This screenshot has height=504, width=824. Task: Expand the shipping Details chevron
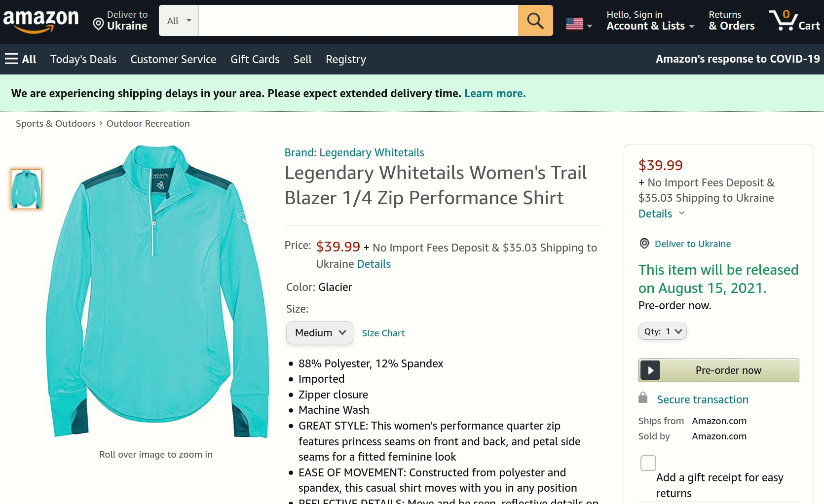[682, 214]
